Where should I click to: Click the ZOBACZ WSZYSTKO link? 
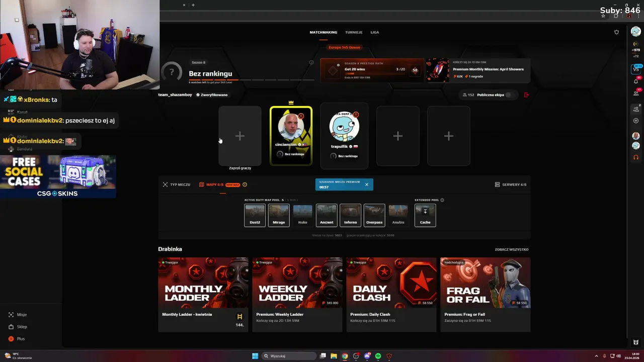point(511,249)
